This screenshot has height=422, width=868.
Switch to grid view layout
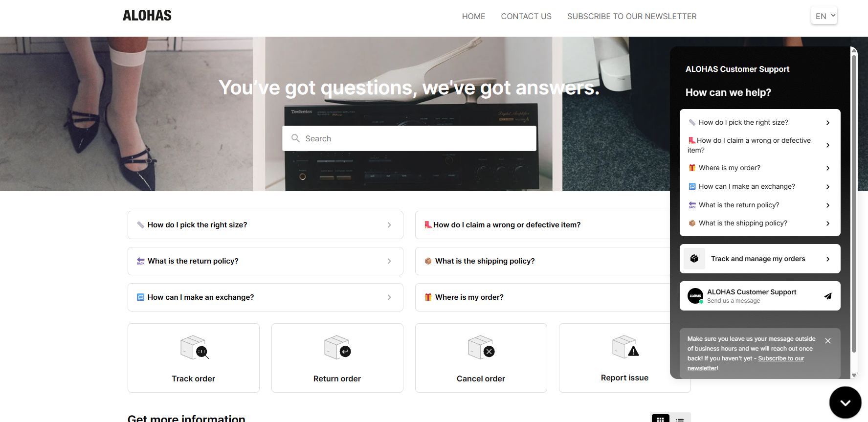pos(660,419)
